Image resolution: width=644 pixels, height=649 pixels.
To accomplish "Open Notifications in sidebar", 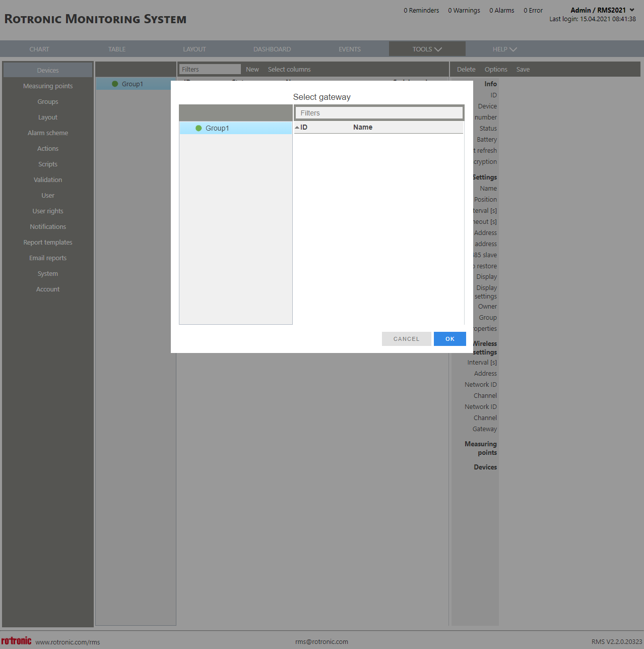I will click(x=48, y=226).
